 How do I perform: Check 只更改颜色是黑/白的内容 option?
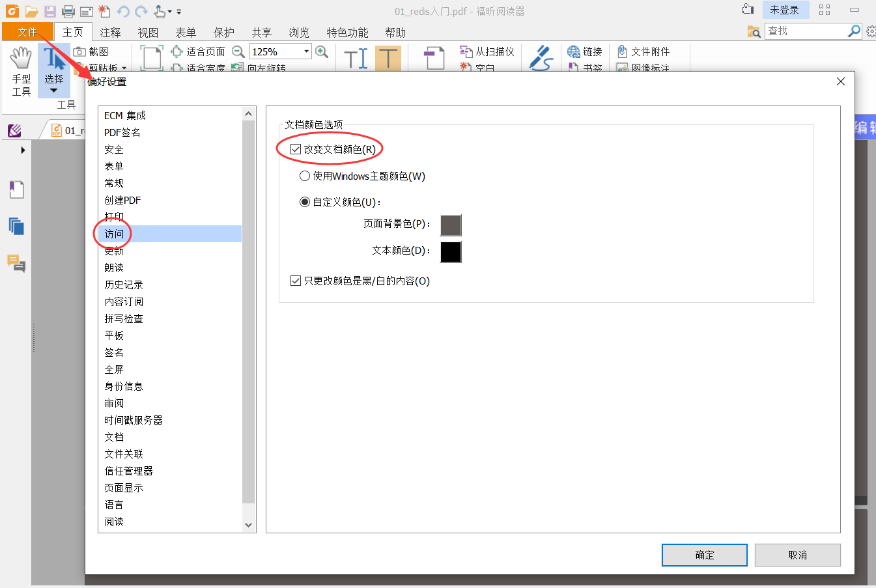point(296,281)
